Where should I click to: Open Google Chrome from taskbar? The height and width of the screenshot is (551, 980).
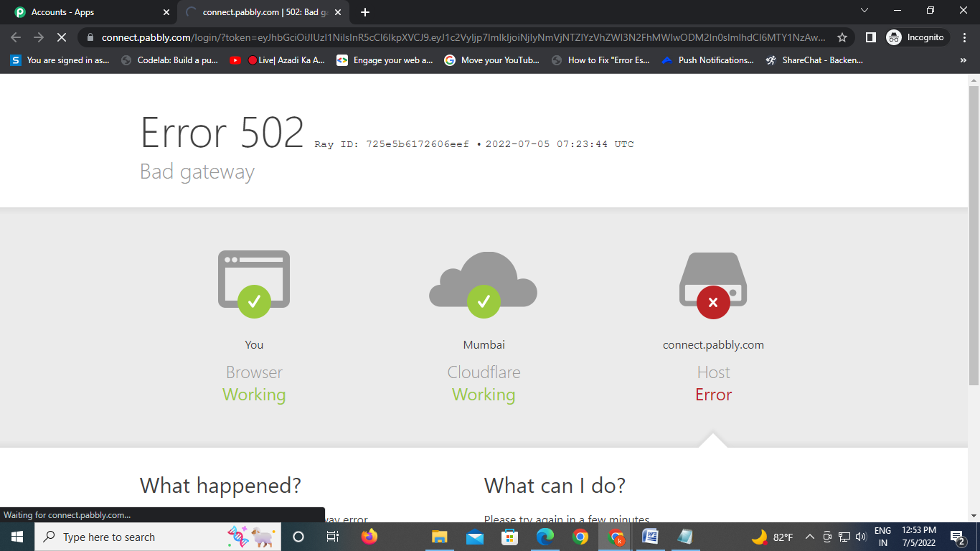point(580,537)
